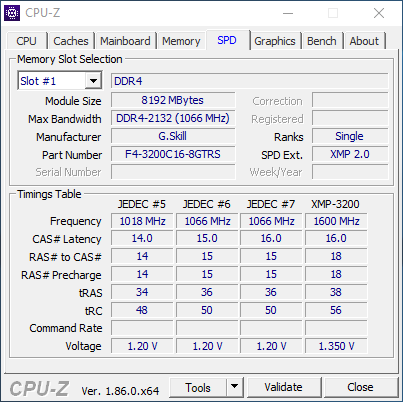Click the Max Bandwidth DDR4-2132 field
The image size is (403, 402).
point(173,118)
